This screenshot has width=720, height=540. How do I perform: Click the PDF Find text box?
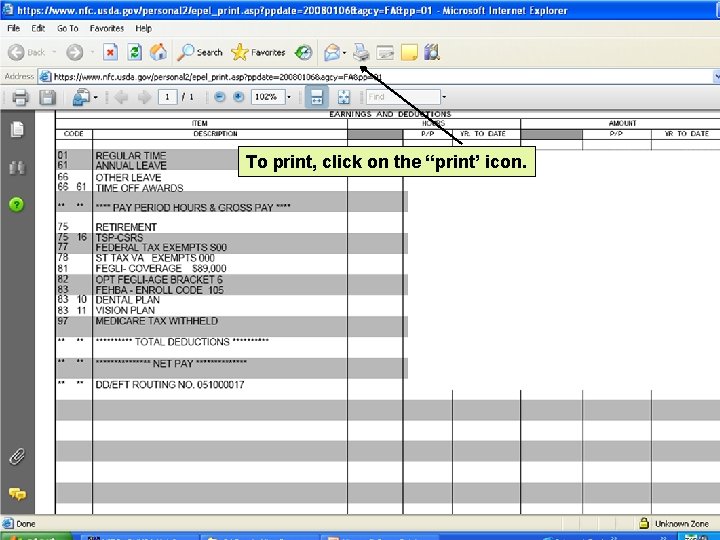pos(403,97)
